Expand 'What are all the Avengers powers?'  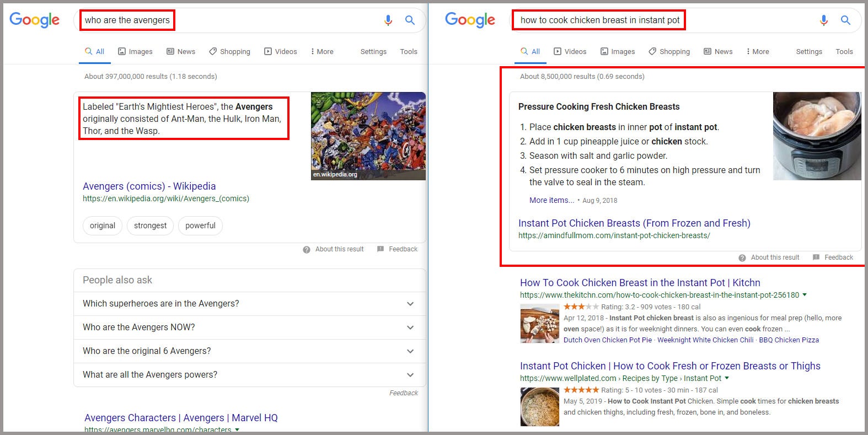click(250, 375)
